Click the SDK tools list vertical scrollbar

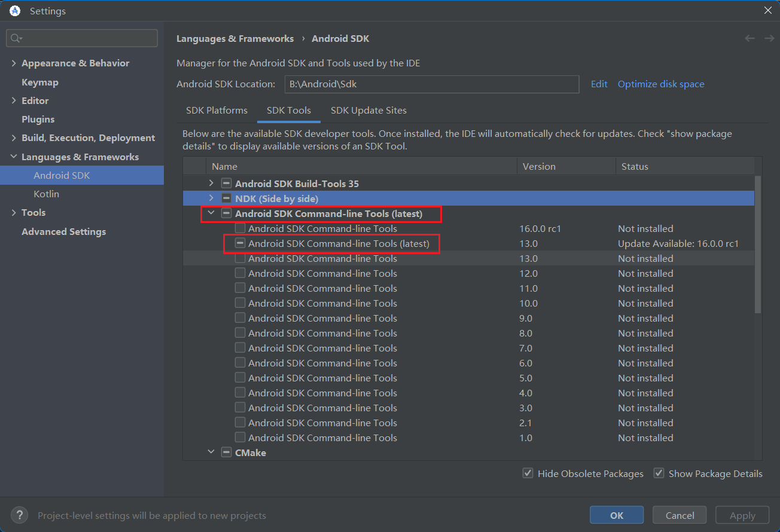758,244
